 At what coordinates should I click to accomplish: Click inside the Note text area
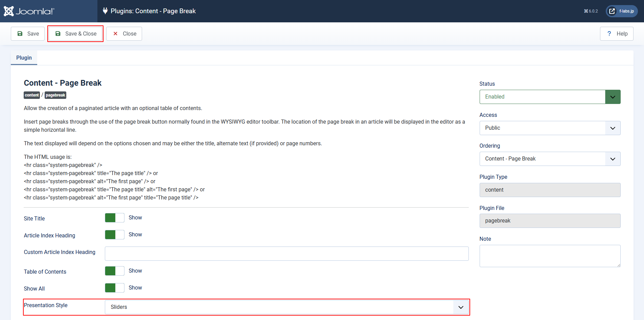coord(550,256)
